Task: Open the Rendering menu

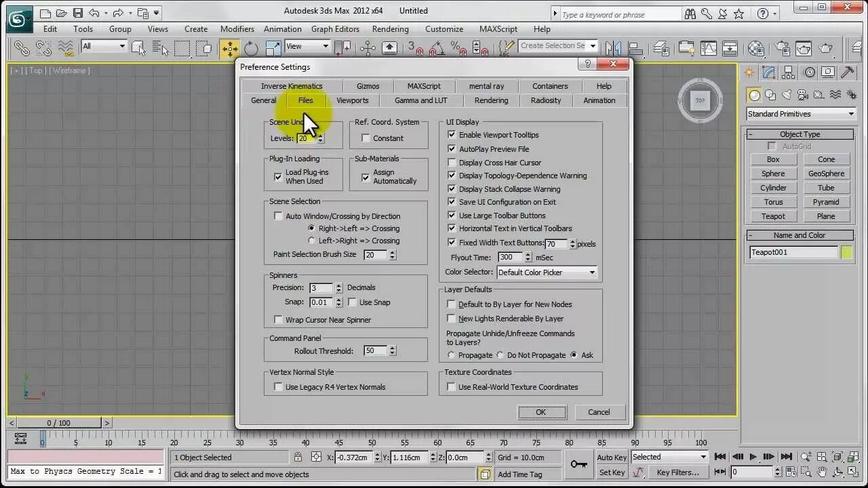Action: click(x=390, y=29)
